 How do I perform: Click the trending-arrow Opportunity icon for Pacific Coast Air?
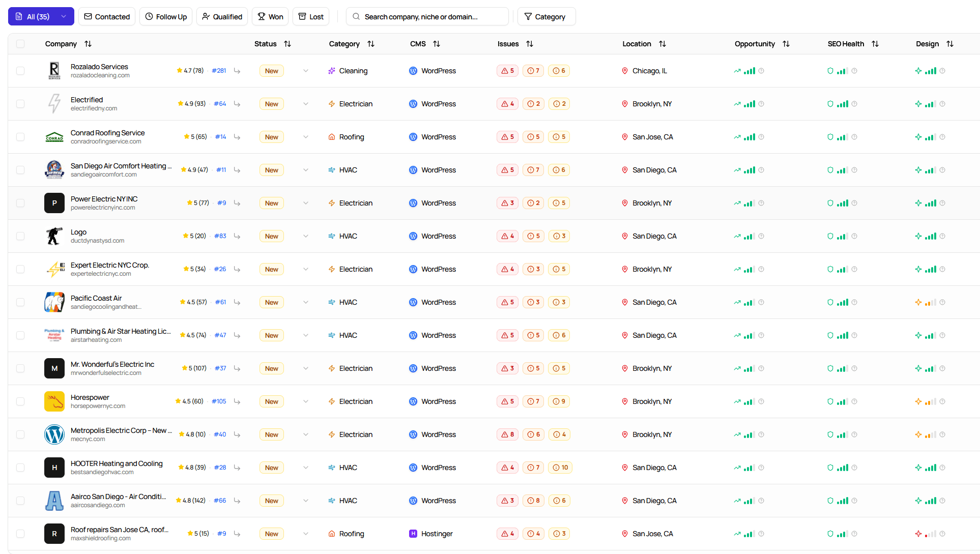(x=737, y=302)
